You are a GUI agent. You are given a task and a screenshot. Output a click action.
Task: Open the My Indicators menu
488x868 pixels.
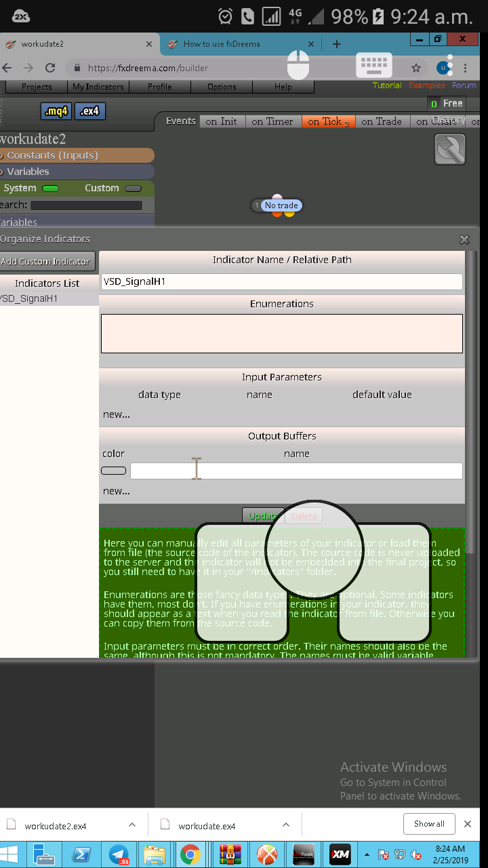click(98, 87)
